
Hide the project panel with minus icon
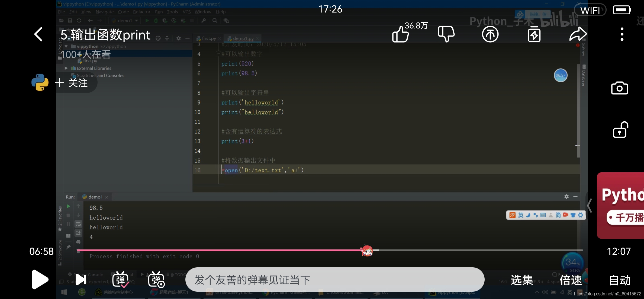[x=187, y=38]
